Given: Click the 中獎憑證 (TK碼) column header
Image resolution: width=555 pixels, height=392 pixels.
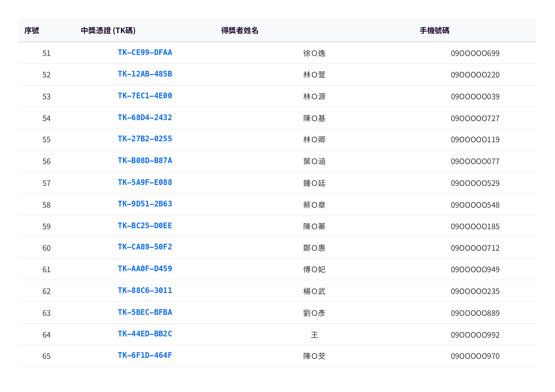Looking at the screenshot, I should [x=108, y=30].
